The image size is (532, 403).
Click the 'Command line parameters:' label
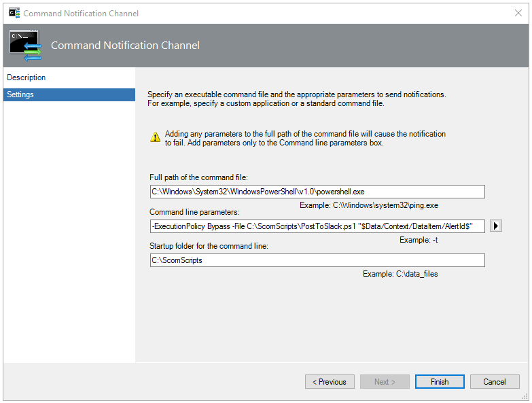[194, 212]
